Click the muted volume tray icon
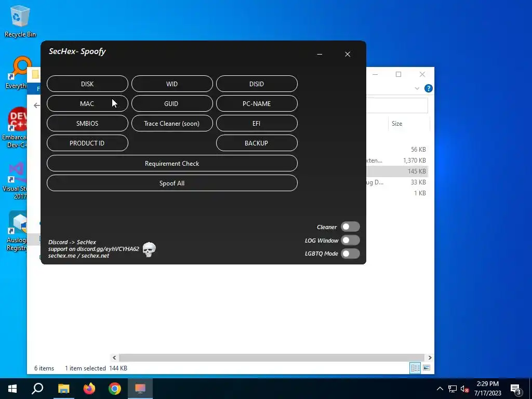This screenshot has width=532, height=399. click(x=464, y=389)
